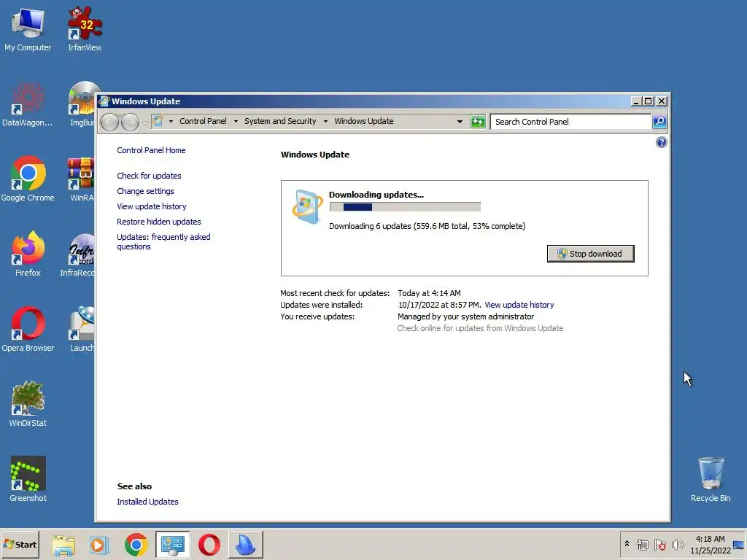Open WinDirStat desktop shortcut
The height and width of the screenshot is (560, 747).
[x=28, y=404]
